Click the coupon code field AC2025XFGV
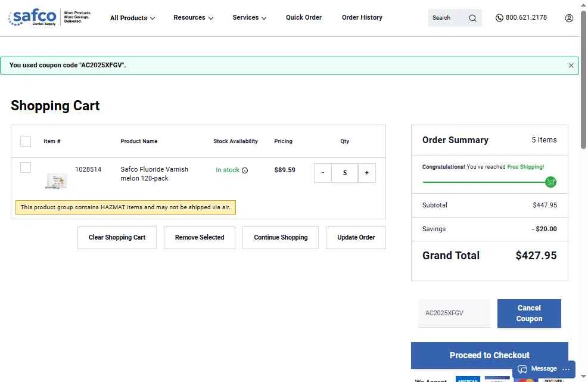 click(x=454, y=313)
